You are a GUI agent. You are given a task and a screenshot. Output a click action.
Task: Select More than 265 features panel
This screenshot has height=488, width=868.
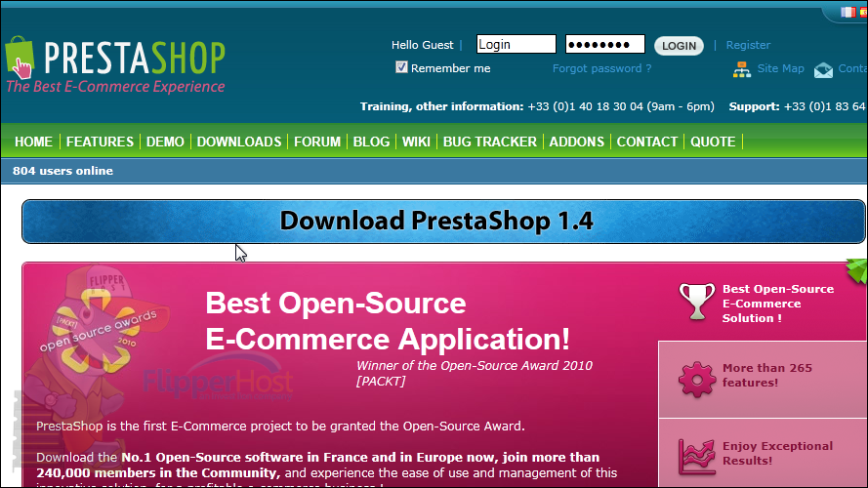[763, 380]
